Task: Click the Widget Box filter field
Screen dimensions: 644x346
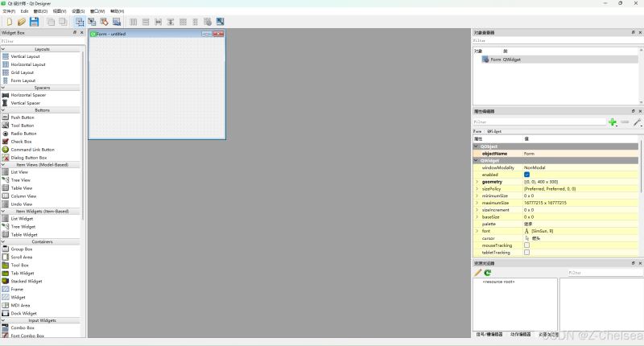Action: click(x=43, y=41)
